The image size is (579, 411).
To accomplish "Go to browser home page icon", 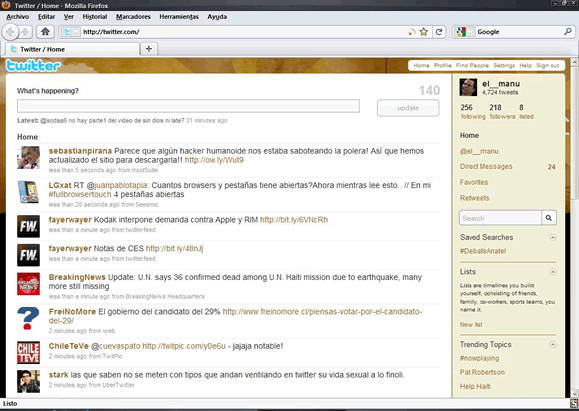I will tap(45, 32).
